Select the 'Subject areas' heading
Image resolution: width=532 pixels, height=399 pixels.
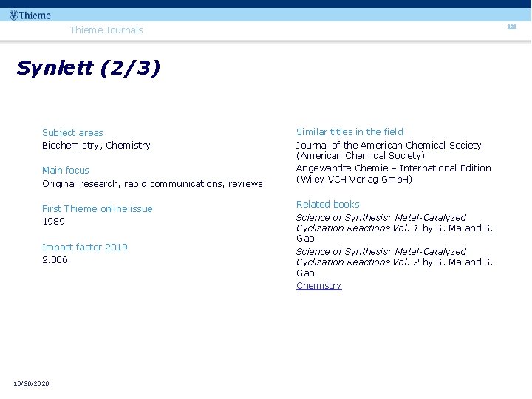[72, 133]
